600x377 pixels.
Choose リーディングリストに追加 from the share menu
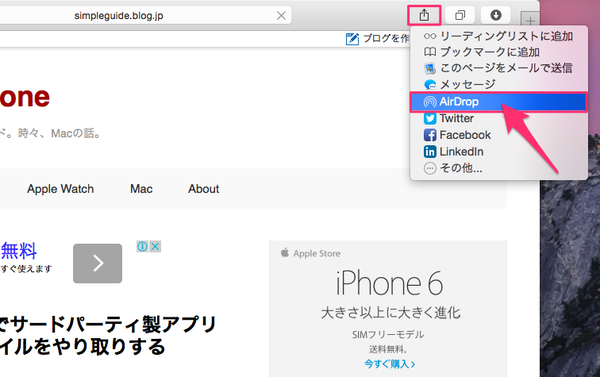pyautogui.click(x=498, y=36)
